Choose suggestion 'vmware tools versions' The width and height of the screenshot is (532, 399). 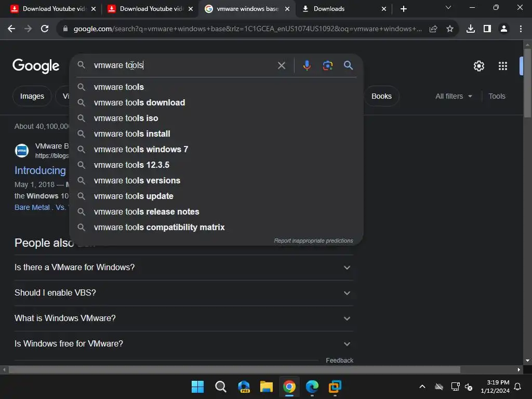pos(216,180)
